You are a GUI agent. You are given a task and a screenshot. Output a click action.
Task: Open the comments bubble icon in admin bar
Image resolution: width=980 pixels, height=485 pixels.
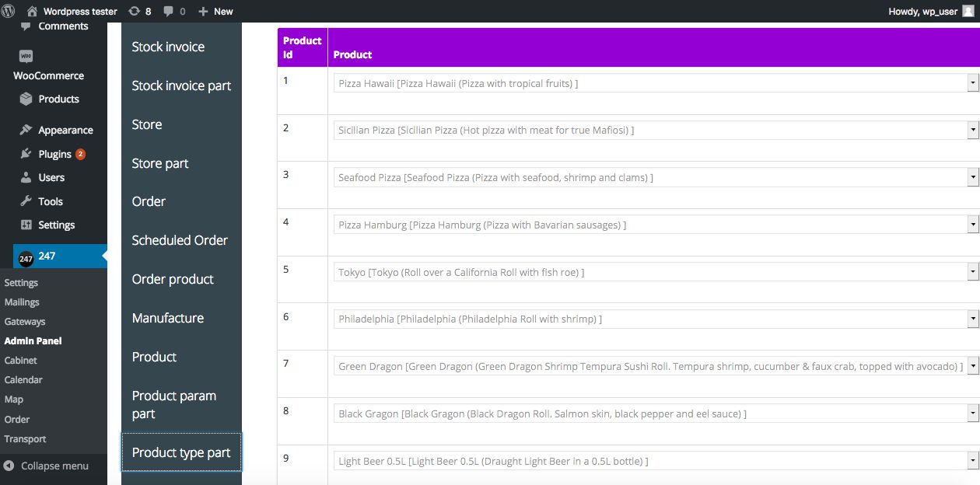(168, 12)
